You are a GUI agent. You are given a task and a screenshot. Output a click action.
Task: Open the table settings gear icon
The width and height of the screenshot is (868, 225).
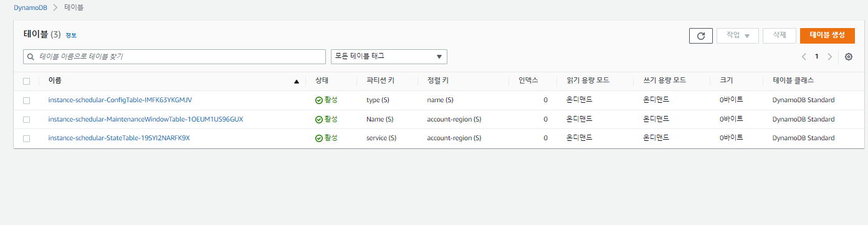point(849,57)
